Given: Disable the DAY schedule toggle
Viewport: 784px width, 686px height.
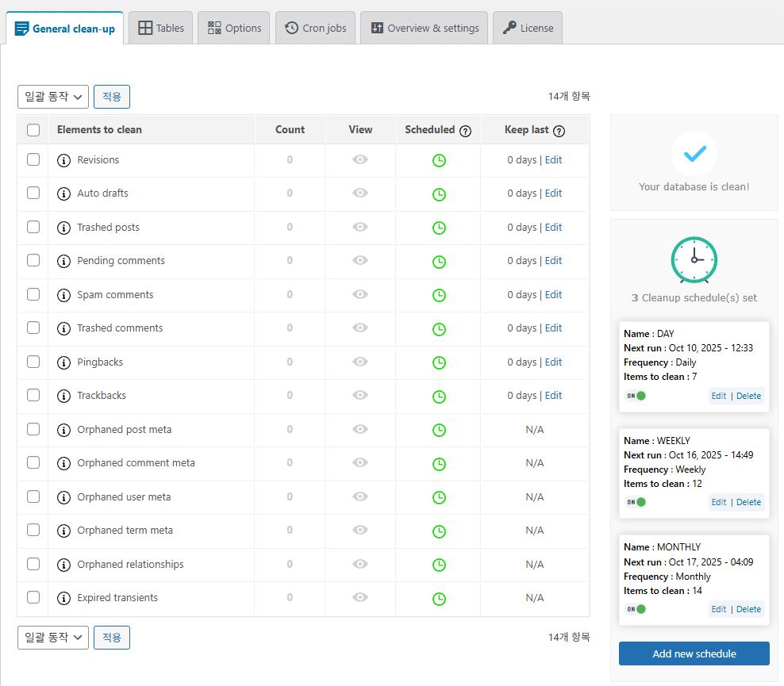Looking at the screenshot, I should (x=636, y=395).
